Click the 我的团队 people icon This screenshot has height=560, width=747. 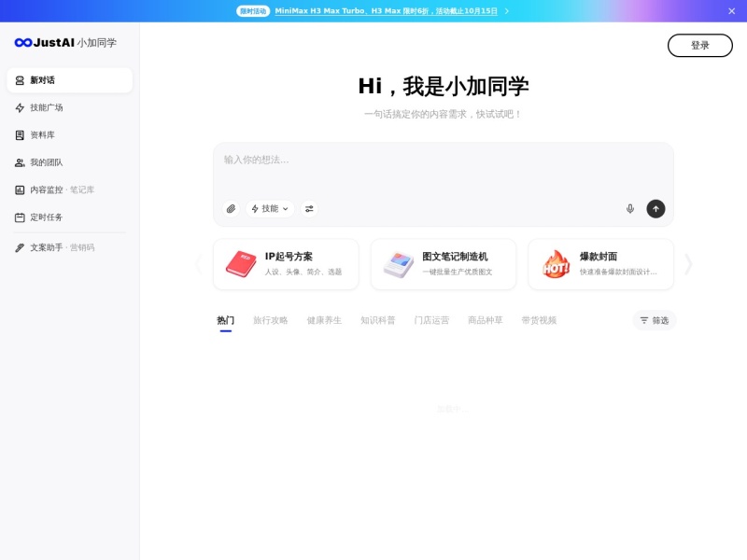[20, 162]
